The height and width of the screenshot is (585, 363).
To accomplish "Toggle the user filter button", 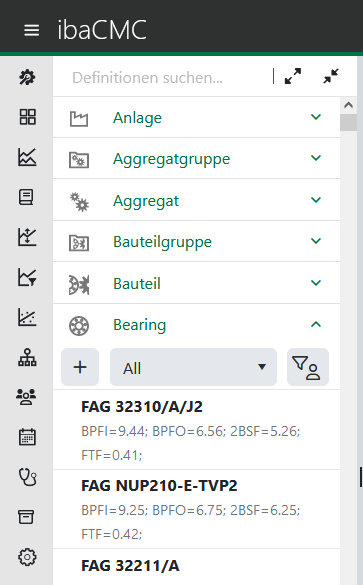I will [x=308, y=367].
